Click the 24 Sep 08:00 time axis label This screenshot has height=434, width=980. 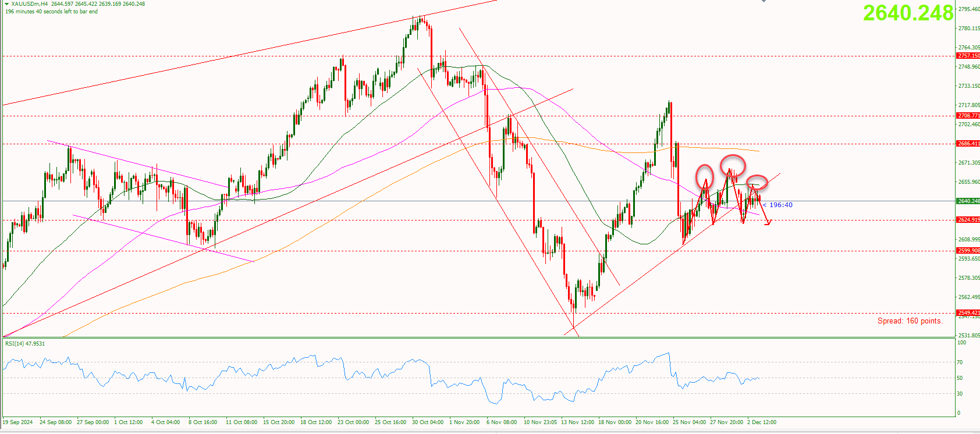(x=55, y=422)
